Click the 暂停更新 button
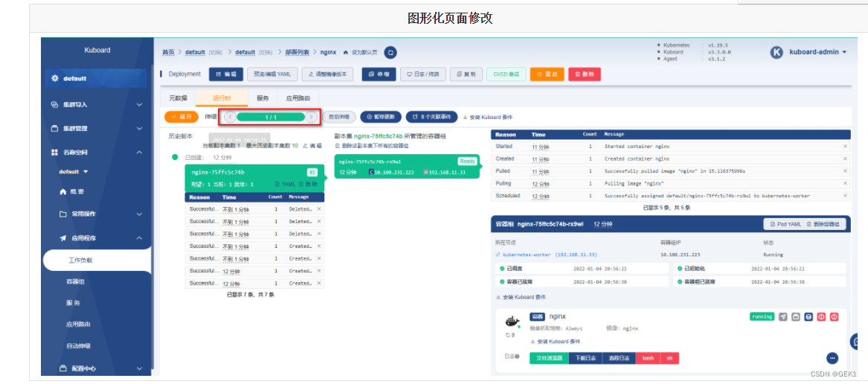The image size is (868, 384). coord(381,117)
